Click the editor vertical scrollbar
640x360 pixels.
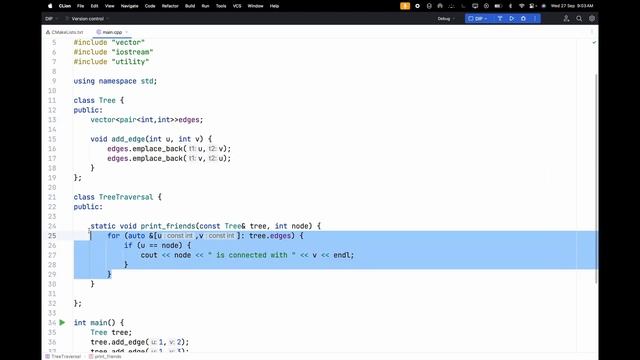596,178
